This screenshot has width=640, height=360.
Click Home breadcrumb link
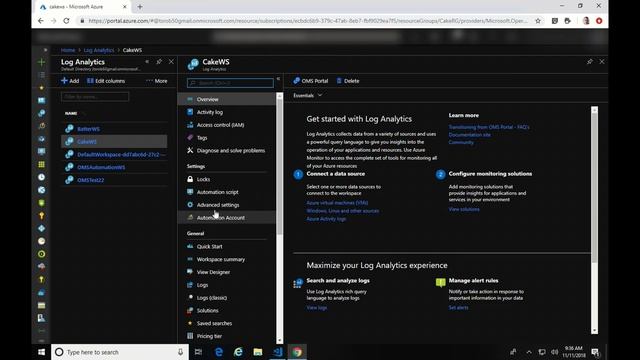[68, 50]
